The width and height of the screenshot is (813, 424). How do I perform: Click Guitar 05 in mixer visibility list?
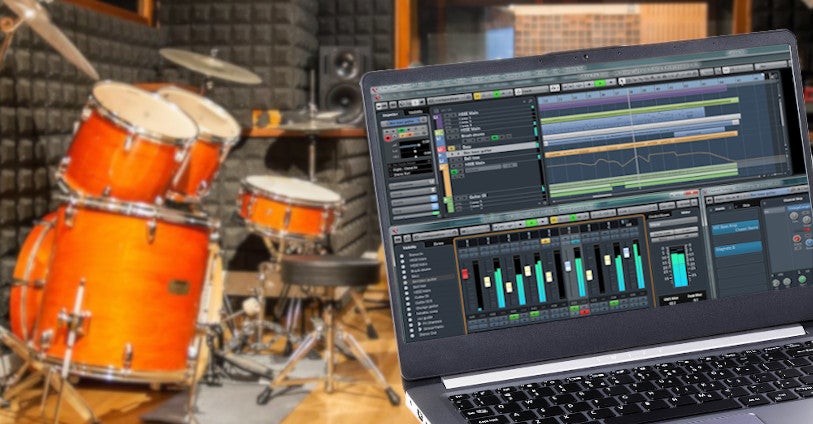point(421,298)
